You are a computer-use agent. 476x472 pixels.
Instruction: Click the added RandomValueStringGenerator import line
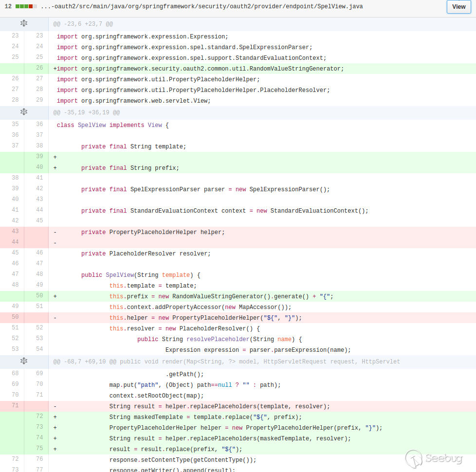(x=200, y=69)
